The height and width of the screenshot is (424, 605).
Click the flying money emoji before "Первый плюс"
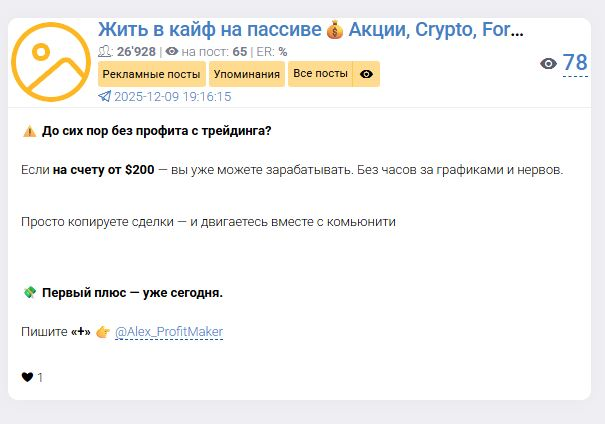click(x=29, y=293)
